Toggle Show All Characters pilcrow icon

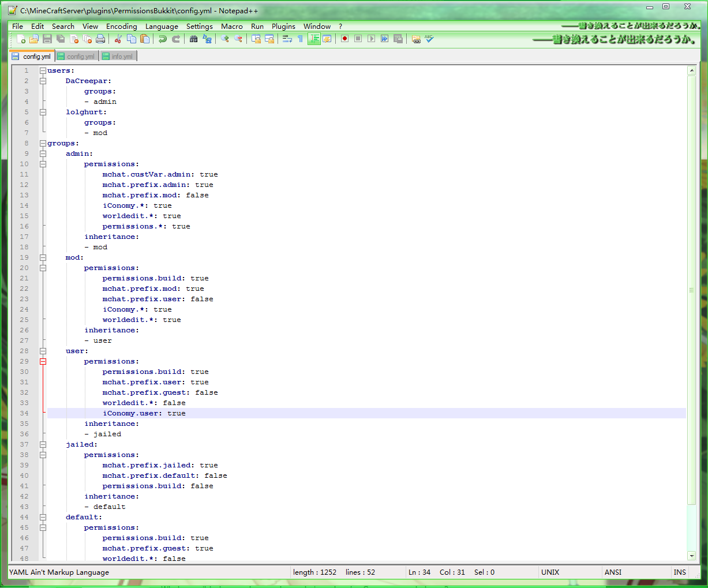(x=300, y=39)
